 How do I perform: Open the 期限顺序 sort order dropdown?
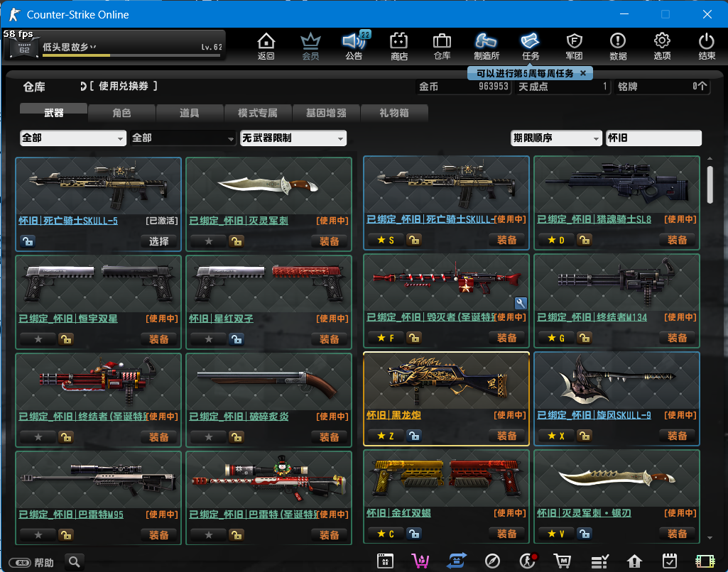[x=556, y=138]
